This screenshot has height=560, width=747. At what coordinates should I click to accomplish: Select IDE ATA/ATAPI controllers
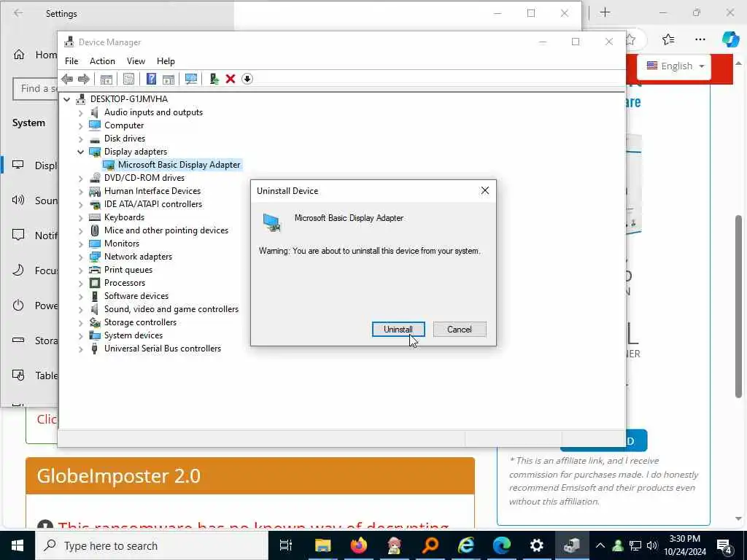[x=153, y=204]
